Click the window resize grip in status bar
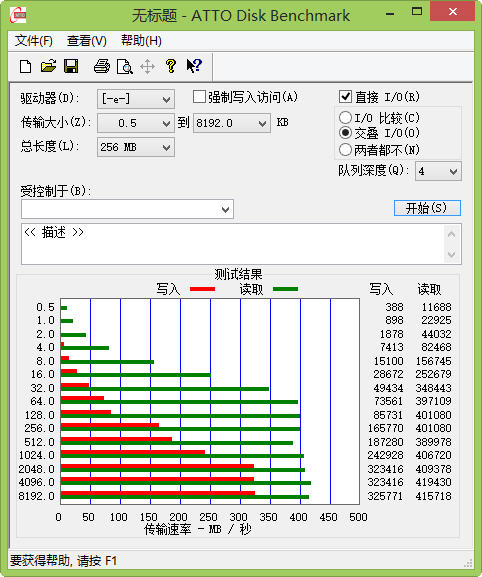 pyautogui.click(x=468, y=563)
